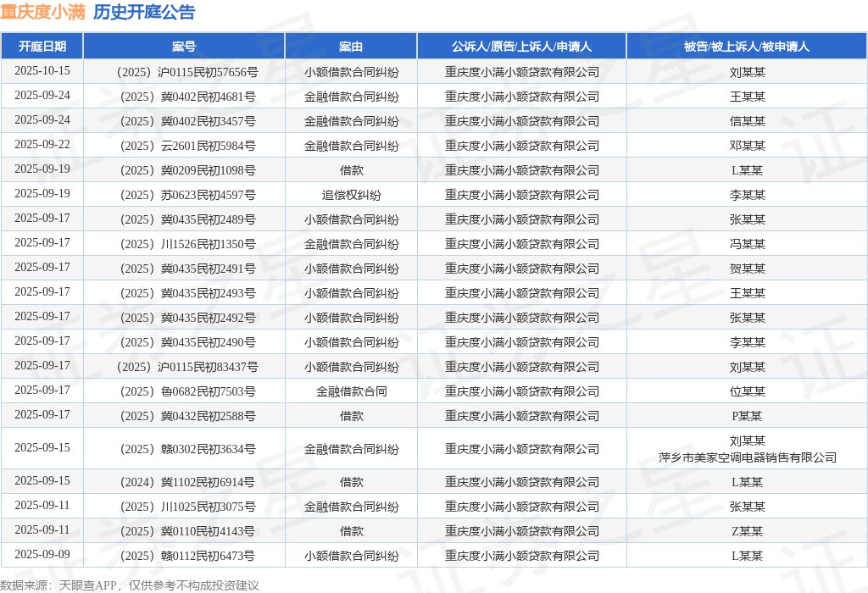Click defendant 信某某
The width and height of the screenshot is (868, 593).
point(747,121)
